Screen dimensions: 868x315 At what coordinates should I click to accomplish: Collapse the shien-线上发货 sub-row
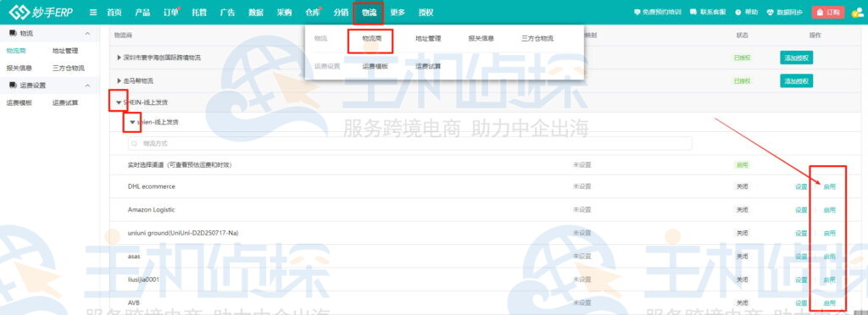click(132, 122)
